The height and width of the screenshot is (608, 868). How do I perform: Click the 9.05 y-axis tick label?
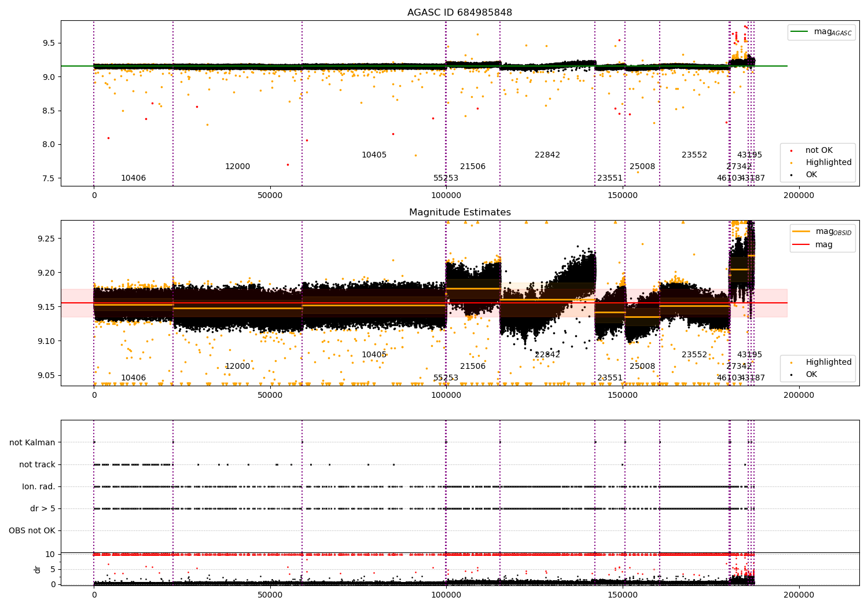coord(46,375)
